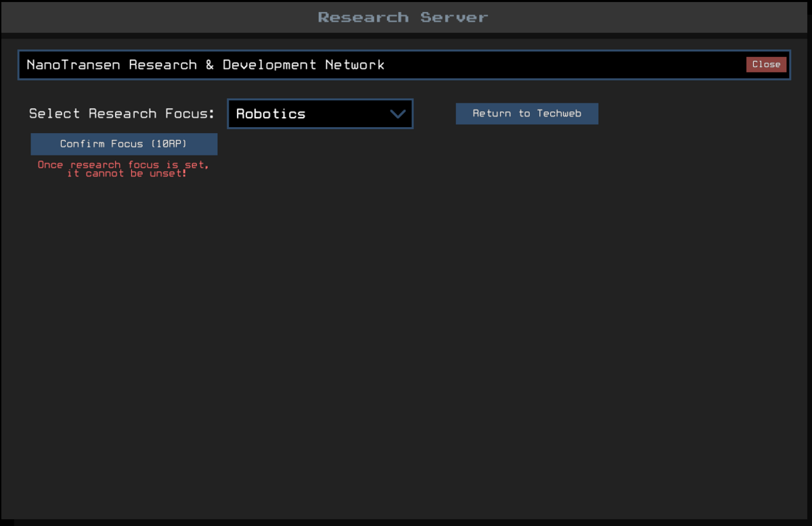Hit the red Close button
The width and height of the screenshot is (812, 526).
click(x=766, y=64)
